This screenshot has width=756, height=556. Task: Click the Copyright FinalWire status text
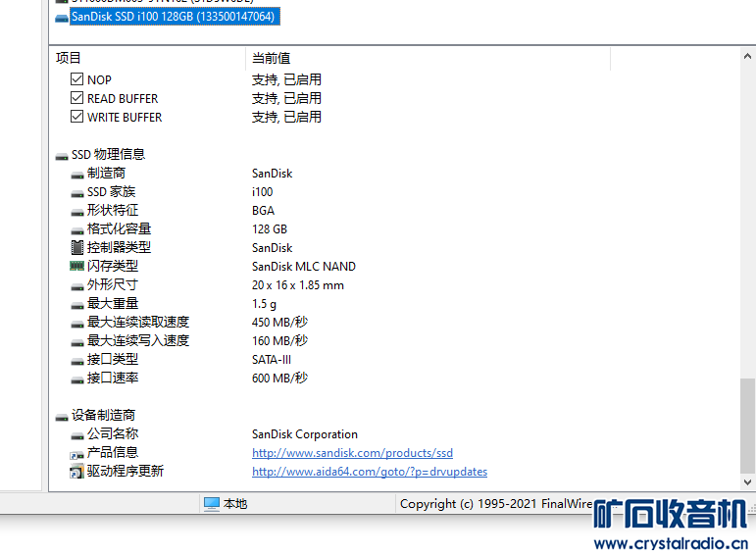(x=496, y=504)
